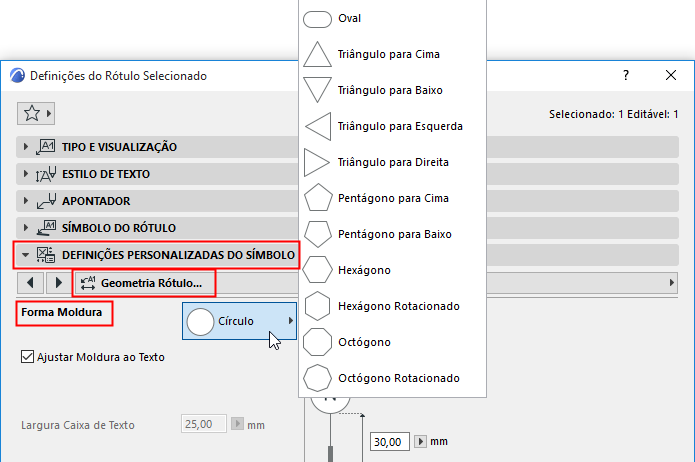Select the Octógono shape

pyautogui.click(x=392, y=342)
